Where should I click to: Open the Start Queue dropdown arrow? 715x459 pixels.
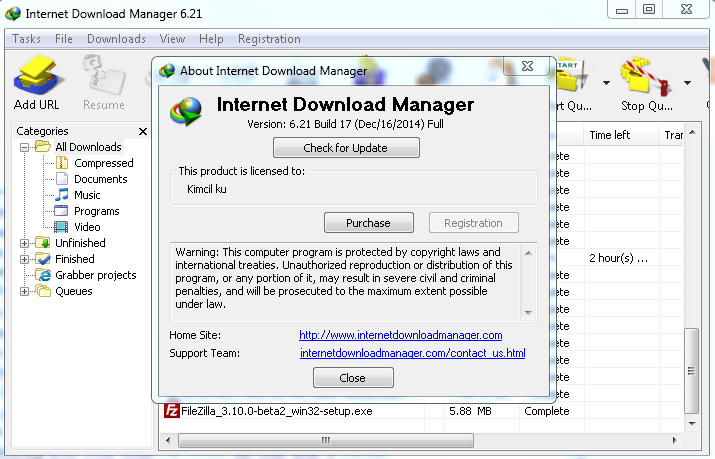point(606,83)
